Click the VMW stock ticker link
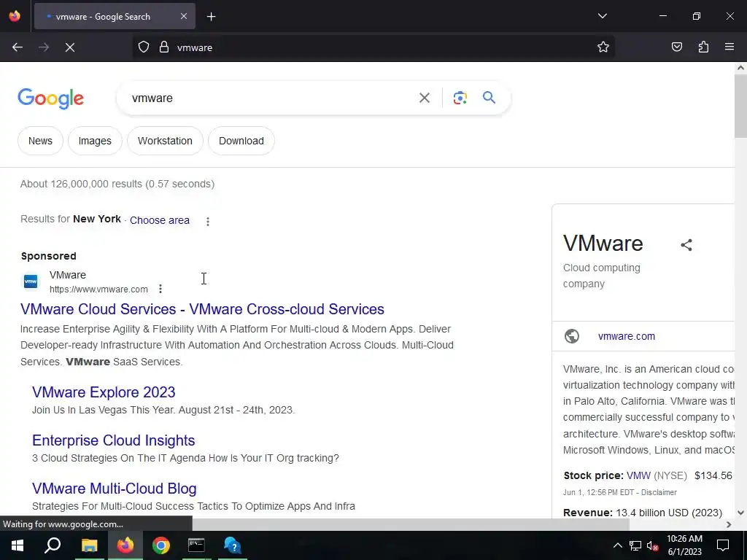Image resolution: width=747 pixels, height=560 pixels. (638, 475)
